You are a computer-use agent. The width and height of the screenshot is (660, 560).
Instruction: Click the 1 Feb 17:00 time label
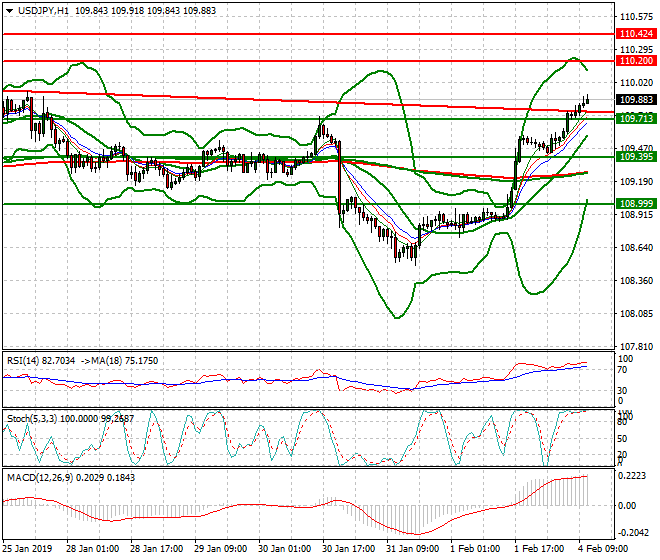pyautogui.click(x=539, y=549)
